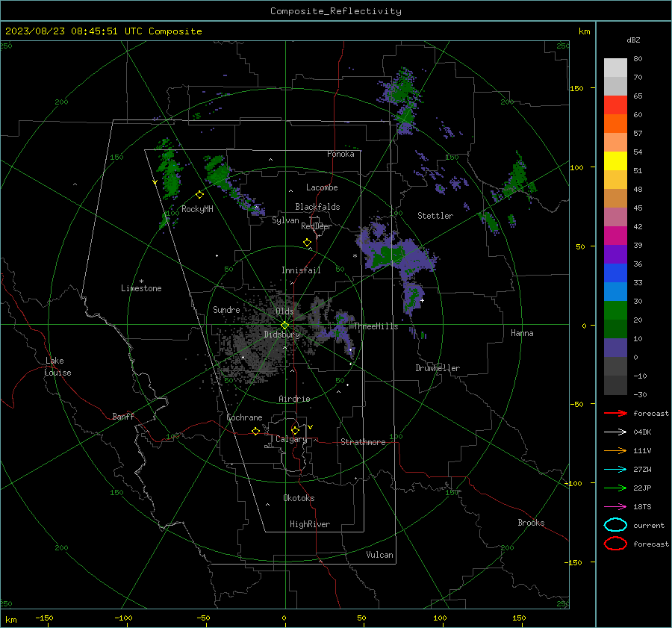This screenshot has width=672, height=628.
Task: Click the timestamp '2023/08/23 08:45:51 UTC Composite'
Action: (x=104, y=31)
